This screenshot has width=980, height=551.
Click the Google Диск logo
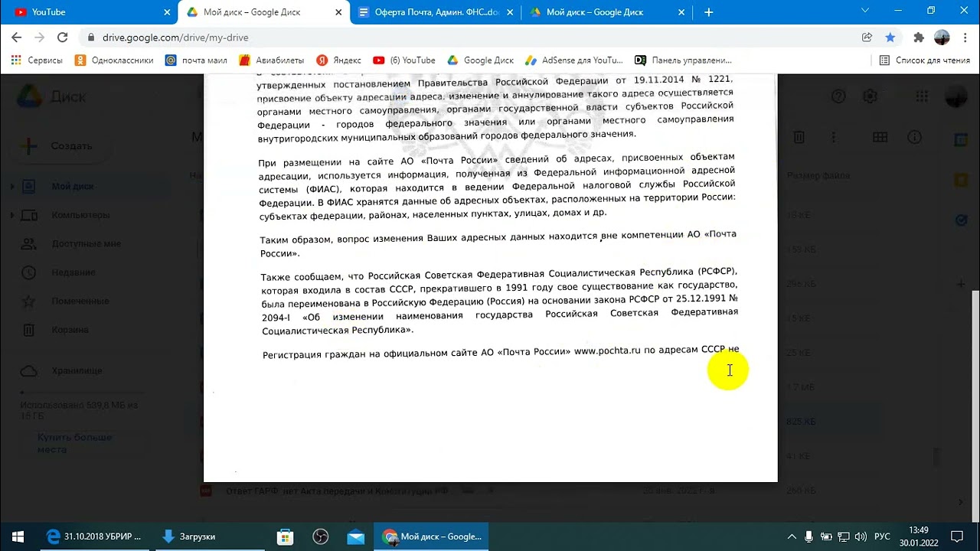(52, 96)
